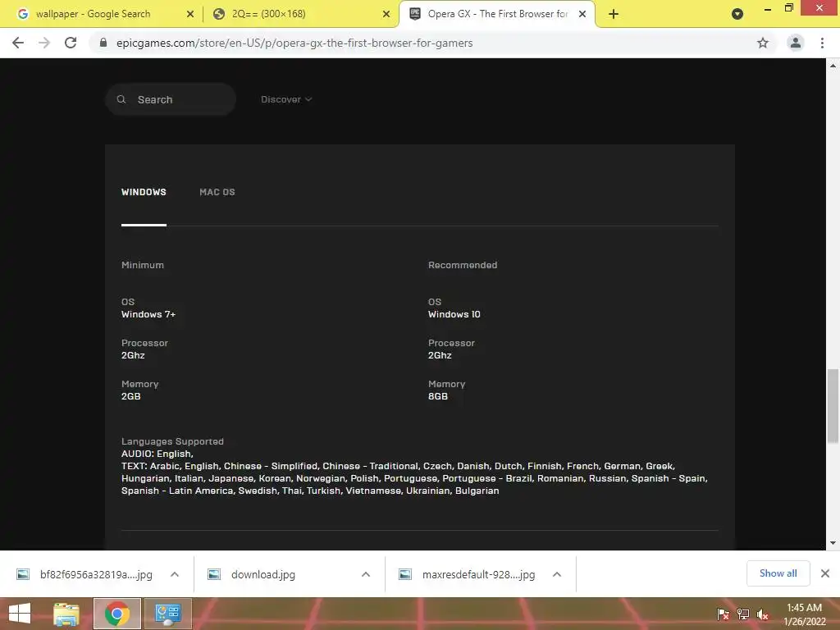
Task: Click the Action Center flag tray icon
Action: click(x=724, y=614)
